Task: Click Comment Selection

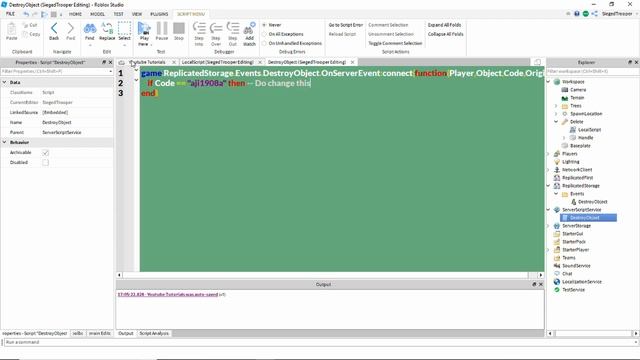Action: coord(388,25)
